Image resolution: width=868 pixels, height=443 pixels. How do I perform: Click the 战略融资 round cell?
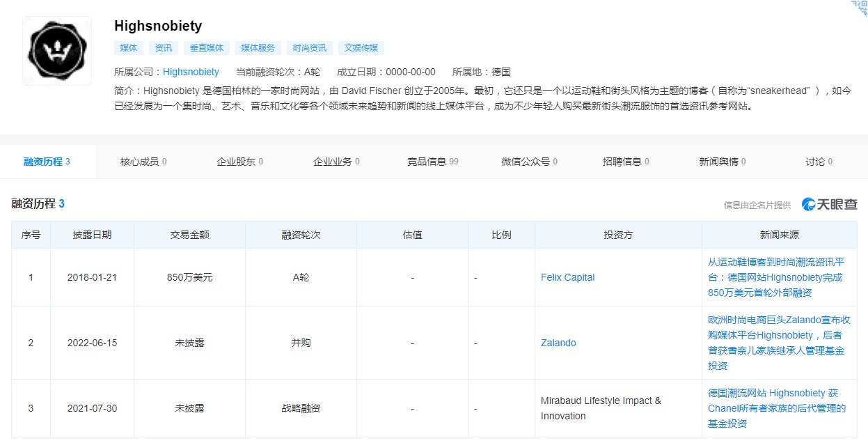pos(301,408)
